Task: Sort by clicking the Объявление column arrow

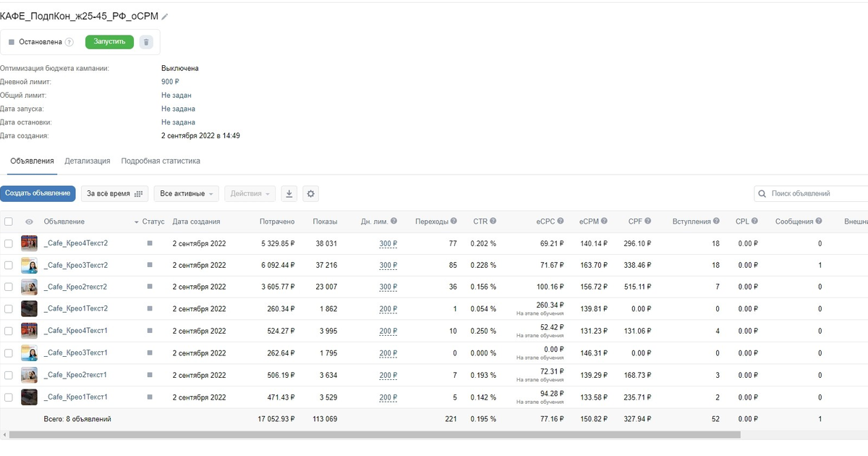Action: click(136, 221)
